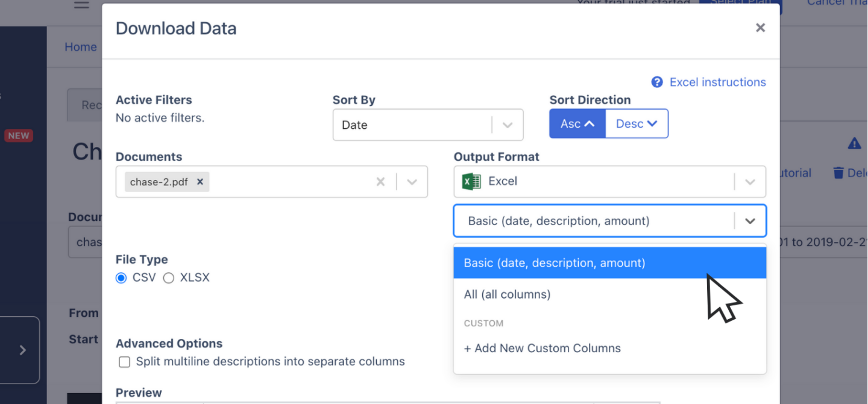Open the Output Format Excel dropdown
The width and height of the screenshot is (868, 404).
609,181
